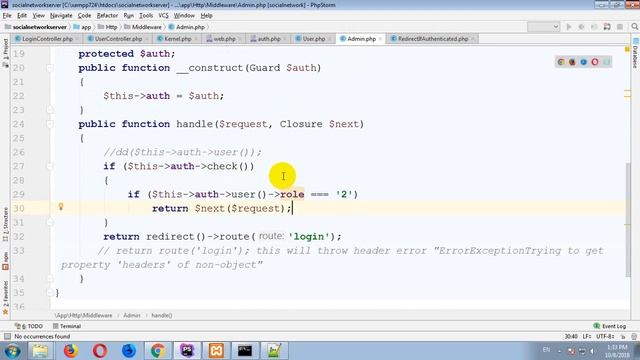Image resolution: width=640 pixels, height=360 pixels.
Task: Open the Terminal tool window
Action: point(67,326)
